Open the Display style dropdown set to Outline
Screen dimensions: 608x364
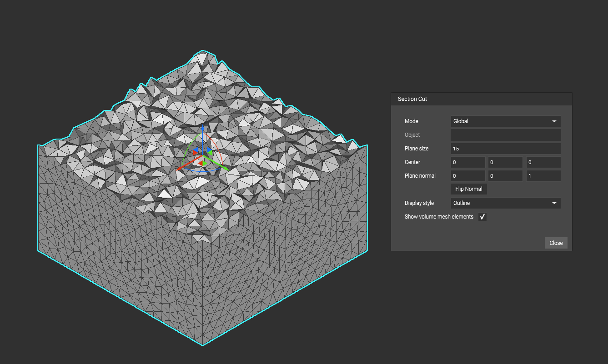[506, 203]
